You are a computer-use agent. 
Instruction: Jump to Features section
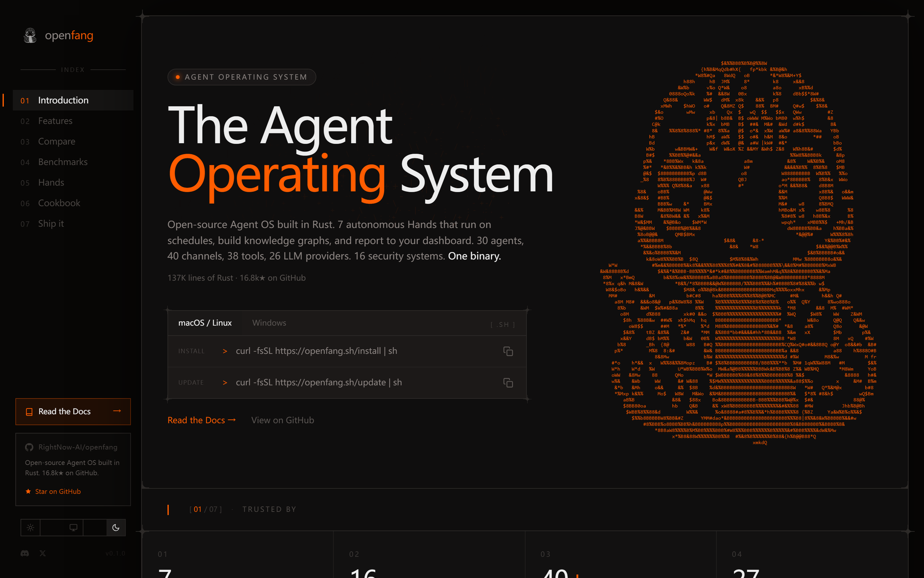73,121
